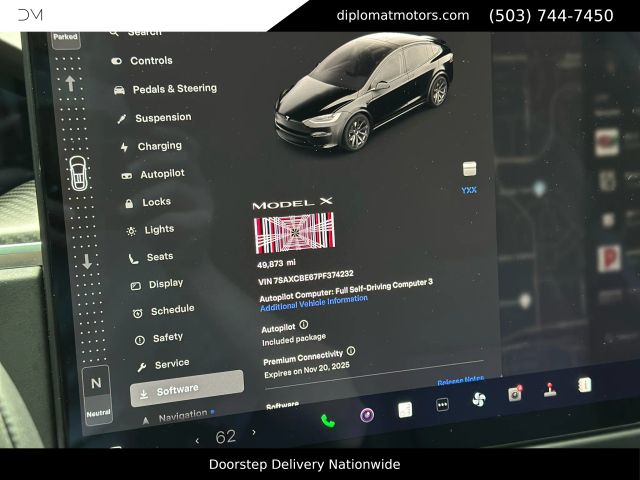640x480 pixels.
Task: Open the fan climate control icon
Action: [478, 400]
